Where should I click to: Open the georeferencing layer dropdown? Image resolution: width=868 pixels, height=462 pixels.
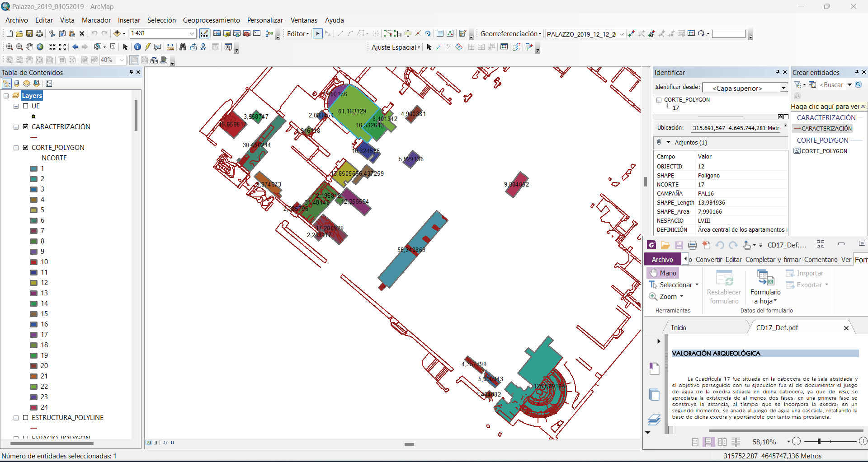click(x=622, y=34)
